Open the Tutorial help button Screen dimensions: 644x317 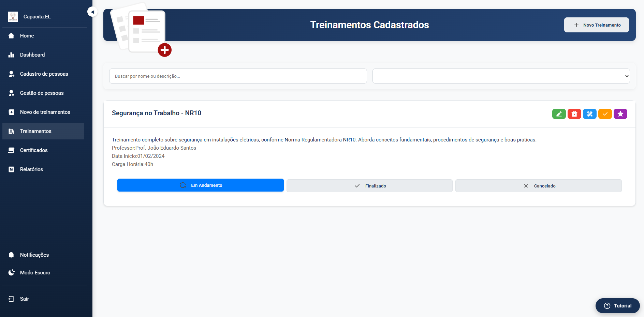[x=618, y=306]
